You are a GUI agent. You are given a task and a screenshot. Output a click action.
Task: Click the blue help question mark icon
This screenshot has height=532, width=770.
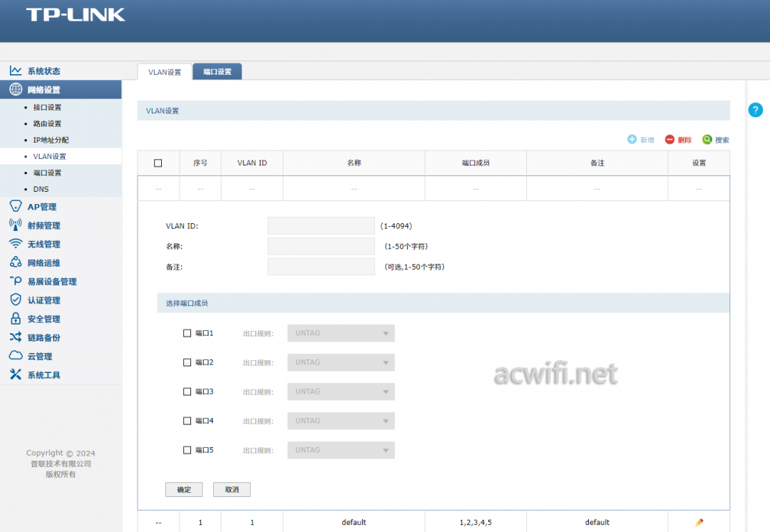[x=755, y=110]
